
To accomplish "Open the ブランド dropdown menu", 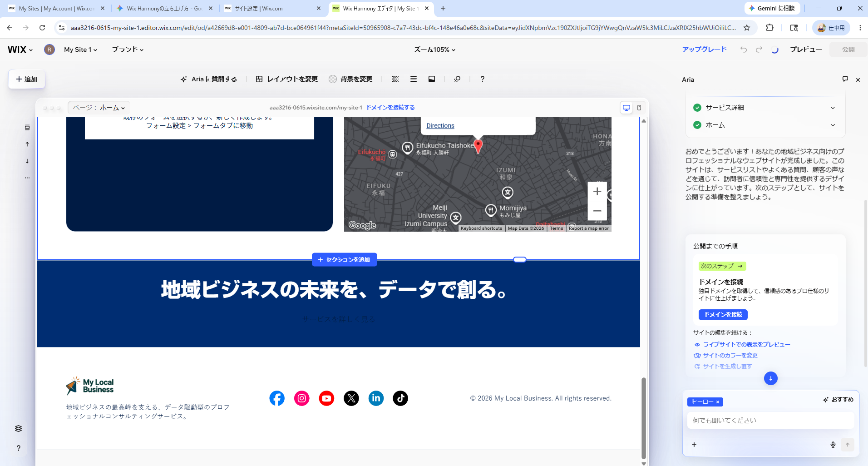I will 128,50.
